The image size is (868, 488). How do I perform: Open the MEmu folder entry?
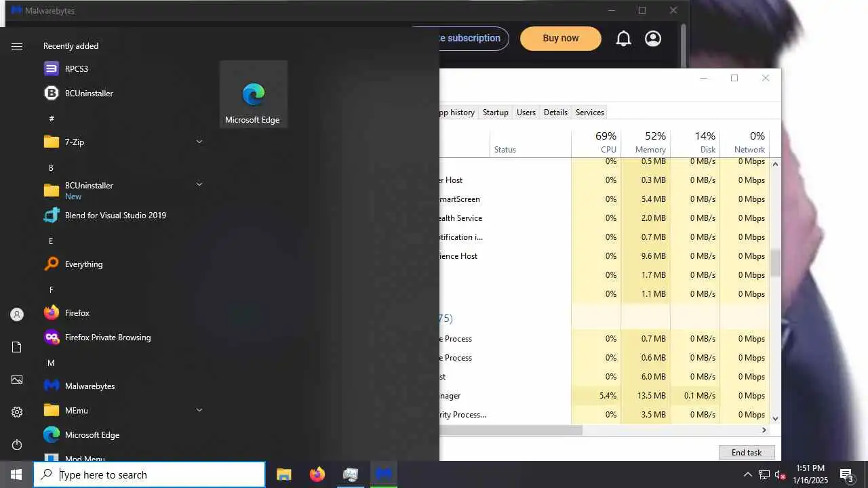point(122,410)
